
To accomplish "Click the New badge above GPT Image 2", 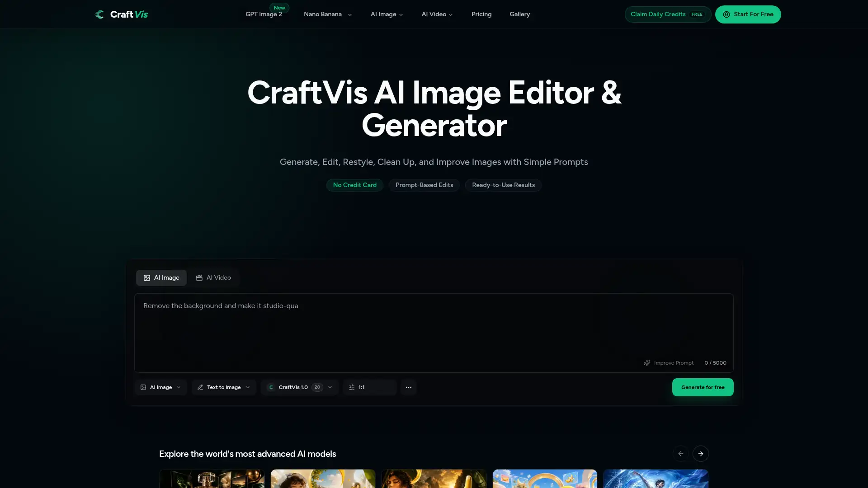I will pyautogui.click(x=279, y=8).
